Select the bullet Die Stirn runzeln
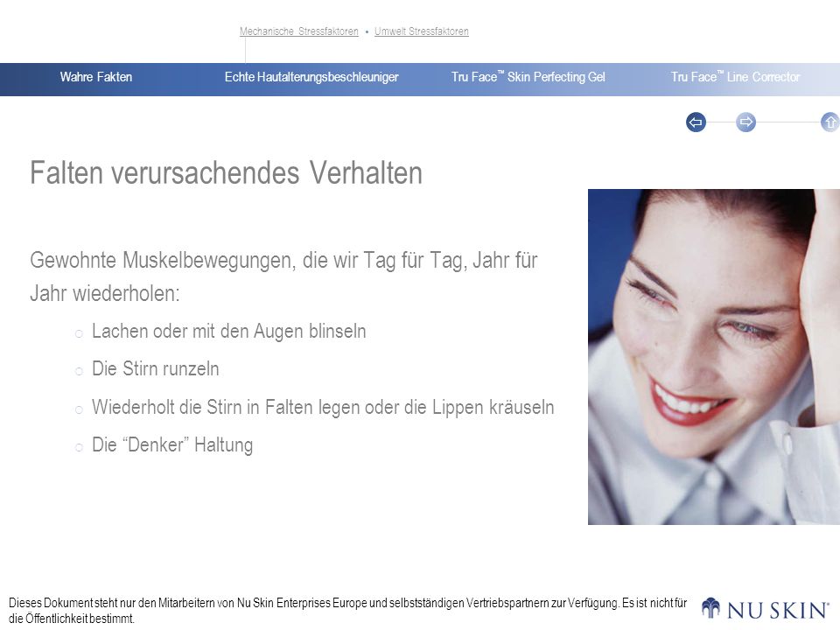Image resolution: width=840 pixels, height=630 pixels. click(156, 368)
